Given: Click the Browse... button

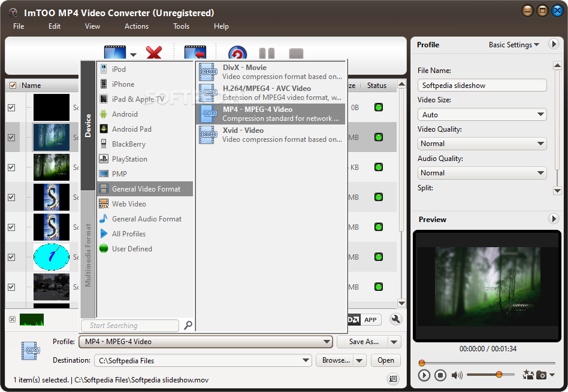Looking at the screenshot, I should click(x=336, y=360).
